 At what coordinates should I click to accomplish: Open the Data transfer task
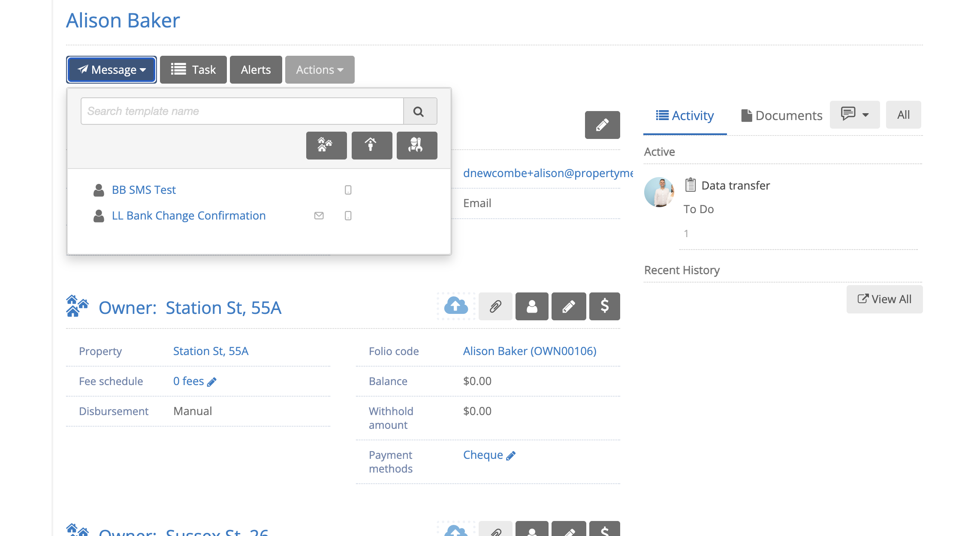click(x=736, y=185)
